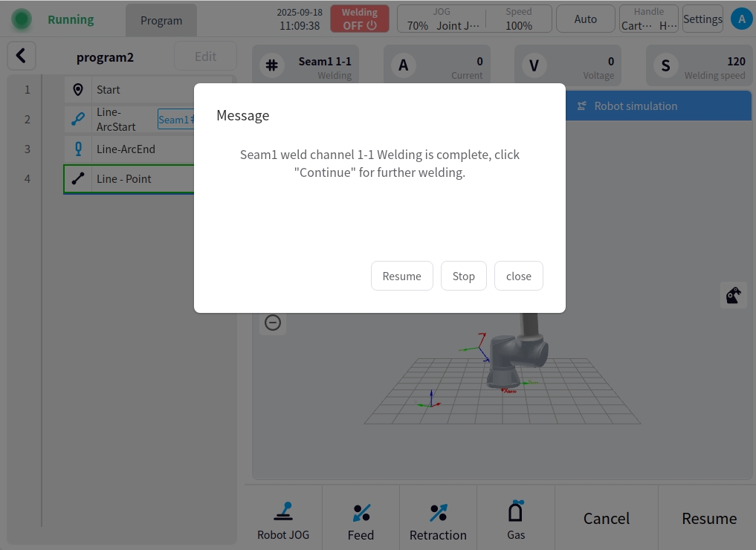Adjust the Speed 100% setting
This screenshot has width=756, height=550.
518,19
